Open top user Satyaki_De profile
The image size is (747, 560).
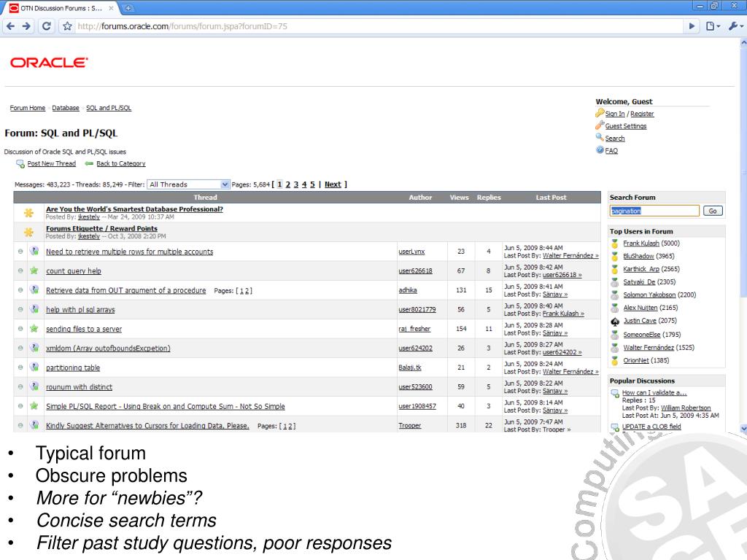639,282
